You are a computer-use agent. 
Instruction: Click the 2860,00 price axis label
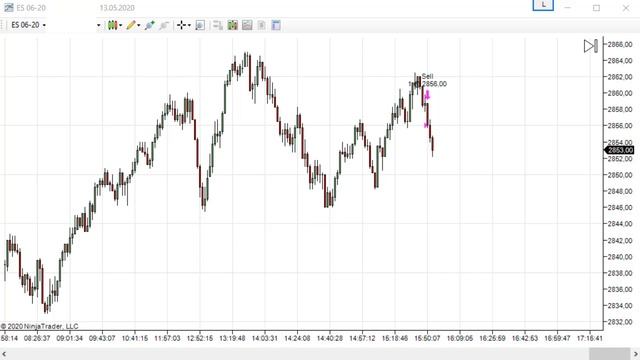620,93
